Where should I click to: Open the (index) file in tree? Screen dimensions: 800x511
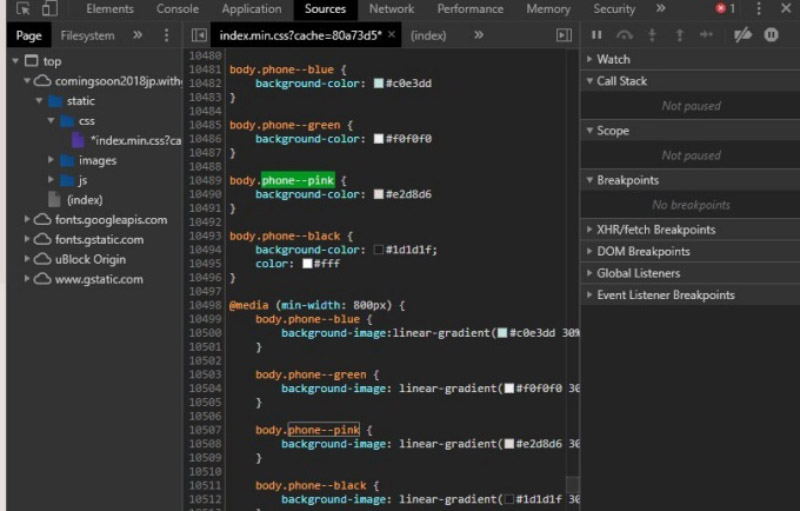tap(76, 200)
